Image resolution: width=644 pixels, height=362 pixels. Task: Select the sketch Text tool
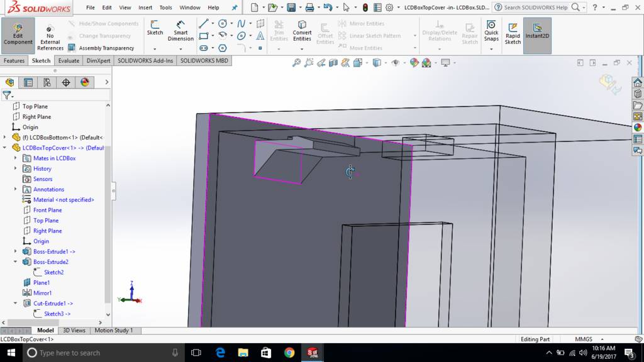click(260, 36)
